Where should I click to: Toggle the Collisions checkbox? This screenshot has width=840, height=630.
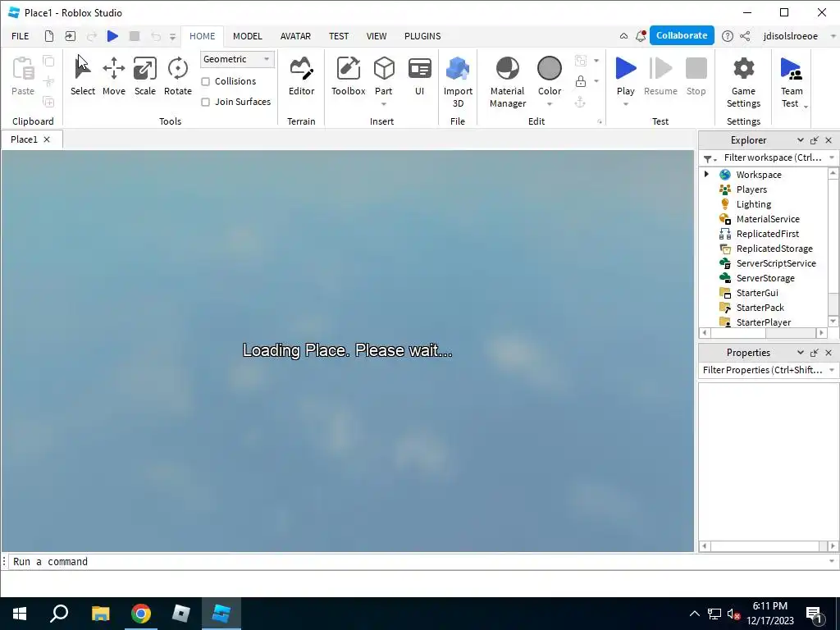[x=205, y=81]
